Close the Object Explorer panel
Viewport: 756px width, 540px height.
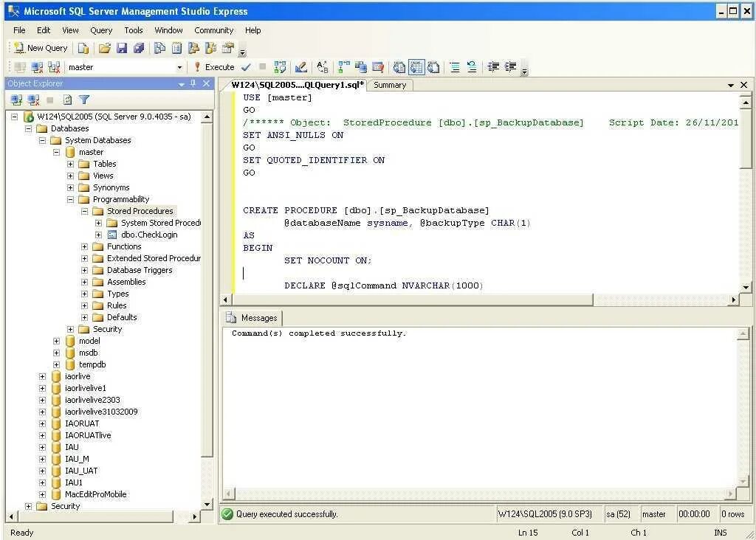tap(207, 83)
